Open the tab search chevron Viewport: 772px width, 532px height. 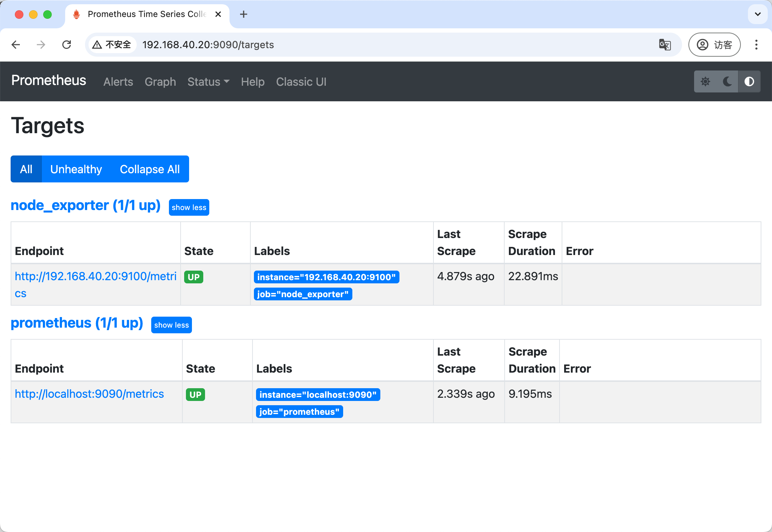(757, 14)
